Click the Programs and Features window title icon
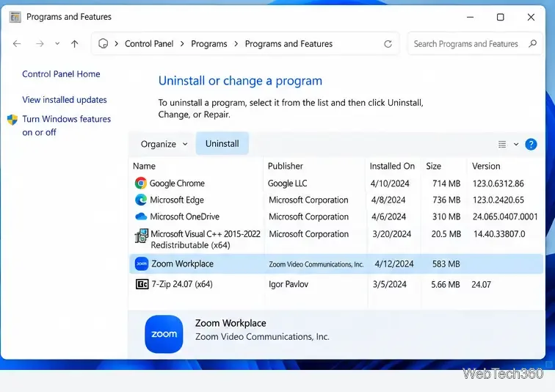The height and width of the screenshot is (392, 555). click(15, 17)
